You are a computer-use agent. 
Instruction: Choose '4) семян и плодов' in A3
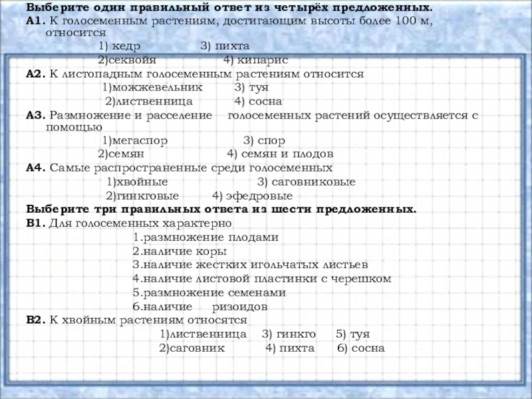click(x=280, y=154)
